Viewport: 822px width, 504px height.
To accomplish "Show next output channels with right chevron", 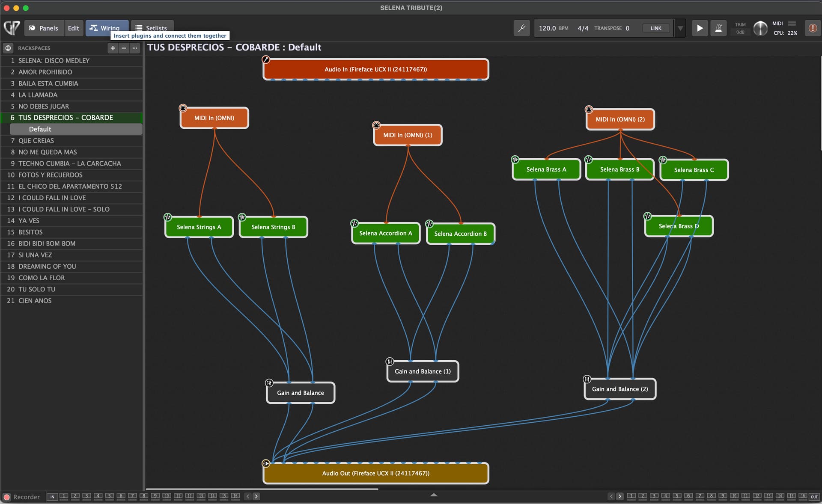I will [x=619, y=496].
